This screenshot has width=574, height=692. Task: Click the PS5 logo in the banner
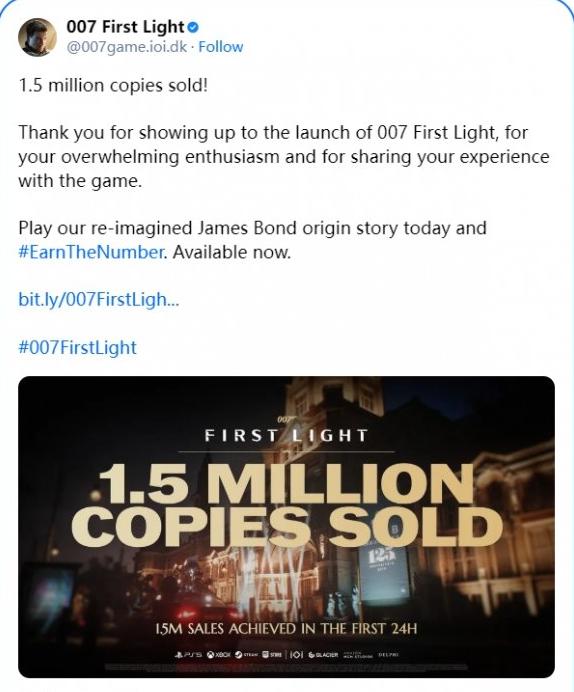pos(188,654)
